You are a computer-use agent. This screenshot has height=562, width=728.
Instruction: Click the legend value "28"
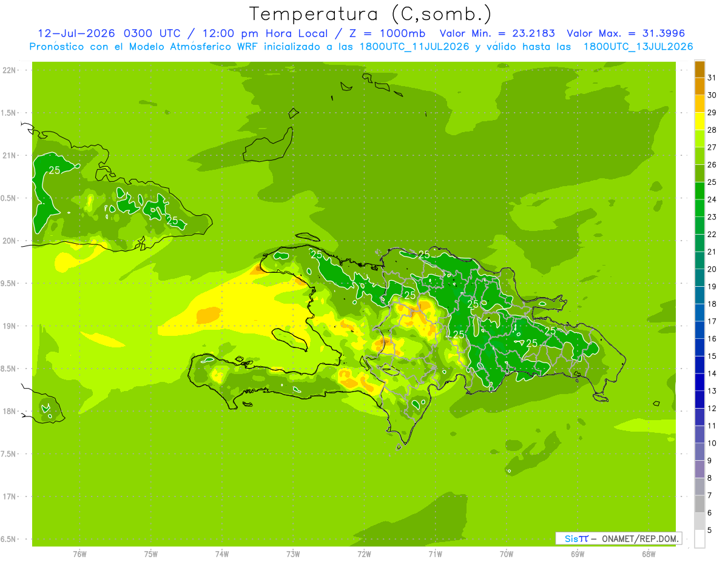(712, 130)
